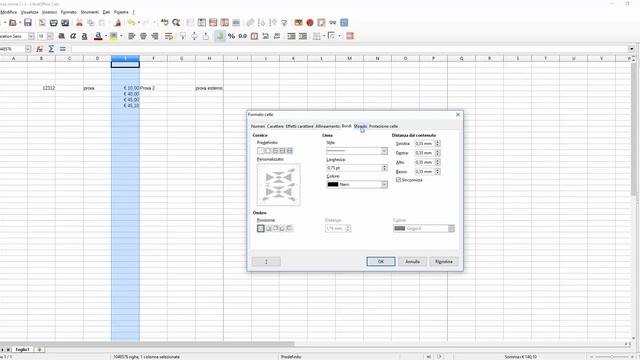Click the Larghezza 0,75 pt field
Screen dimensions: 640x360
pos(354,168)
